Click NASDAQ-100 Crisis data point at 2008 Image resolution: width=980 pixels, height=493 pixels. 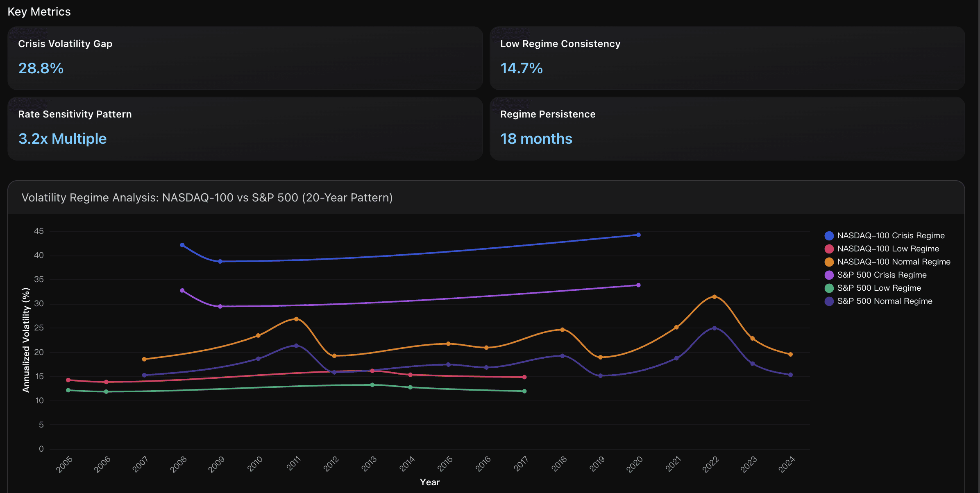coord(182,245)
